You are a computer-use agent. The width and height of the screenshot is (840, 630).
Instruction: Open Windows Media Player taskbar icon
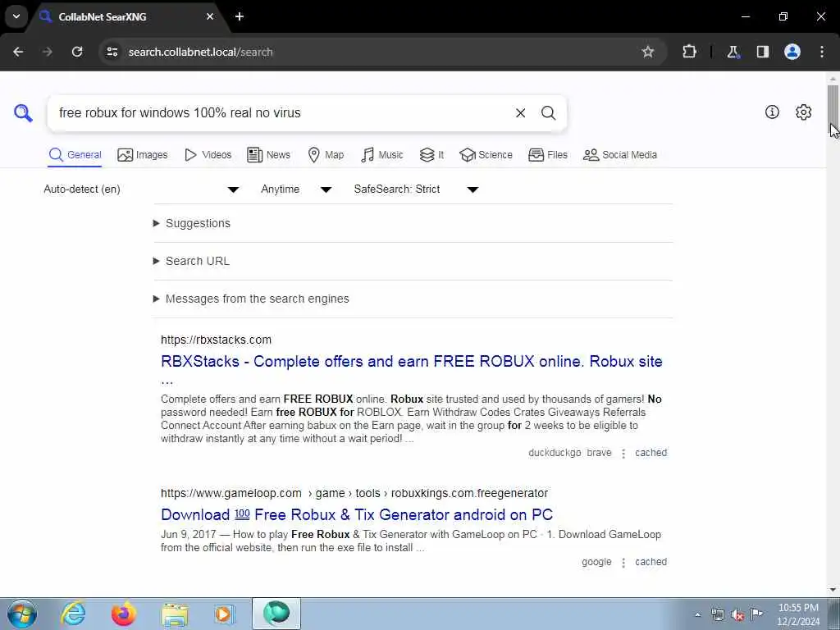(225, 614)
